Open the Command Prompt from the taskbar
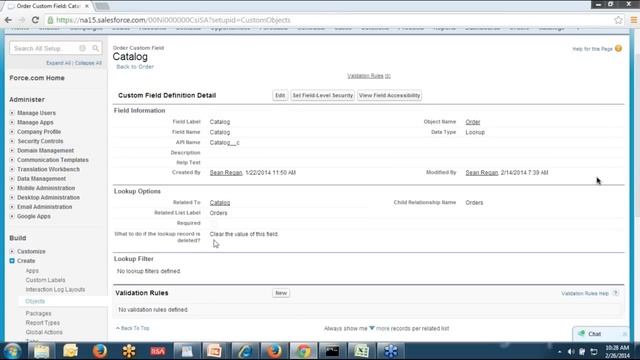 coord(332,351)
